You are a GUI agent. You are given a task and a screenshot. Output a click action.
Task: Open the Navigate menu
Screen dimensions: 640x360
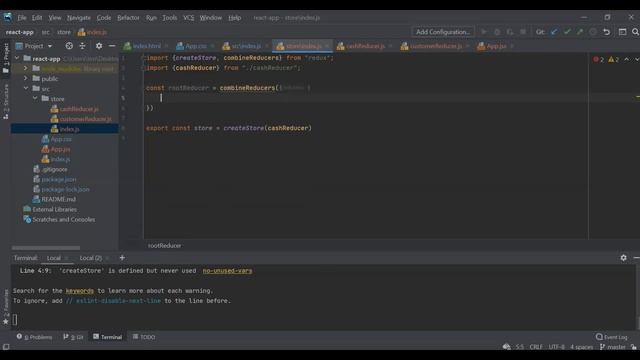79,18
